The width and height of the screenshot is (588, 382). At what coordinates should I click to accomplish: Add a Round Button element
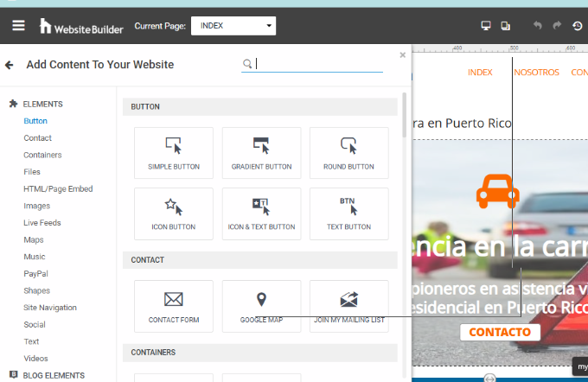[348, 153]
